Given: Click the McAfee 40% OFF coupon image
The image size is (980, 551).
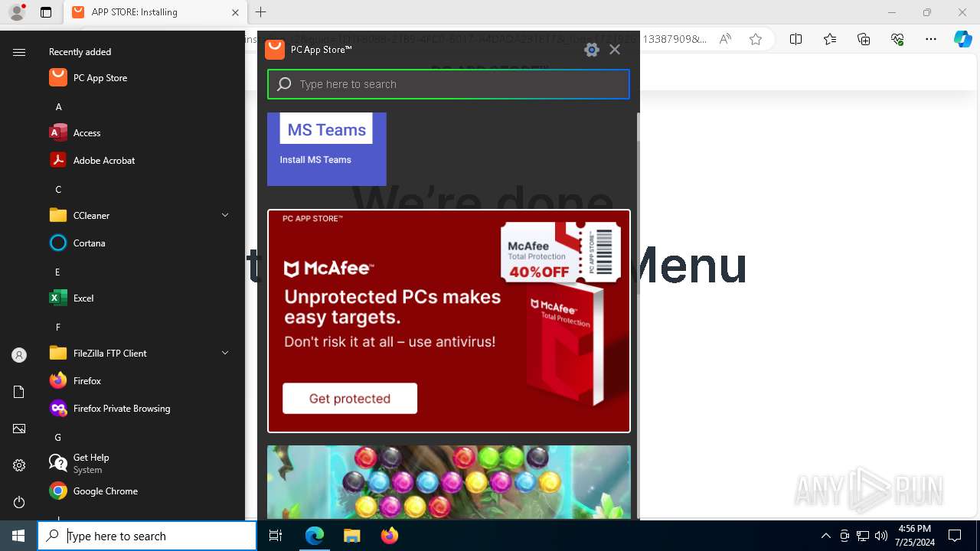Looking at the screenshot, I should click(560, 253).
